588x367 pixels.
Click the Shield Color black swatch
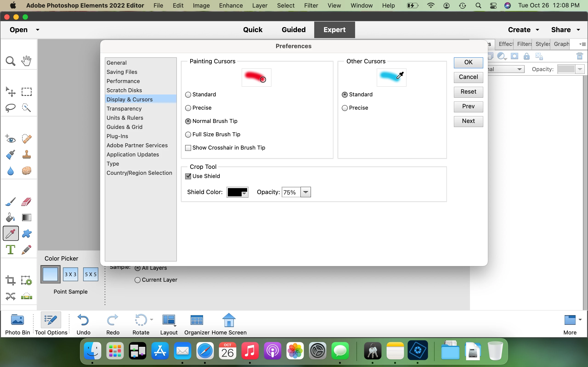[x=235, y=192]
